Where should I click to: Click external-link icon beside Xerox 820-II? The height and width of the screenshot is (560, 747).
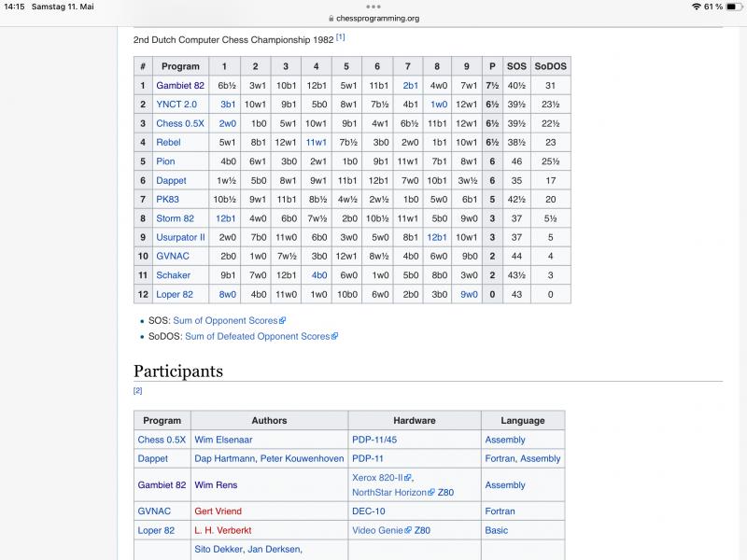tap(408, 478)
